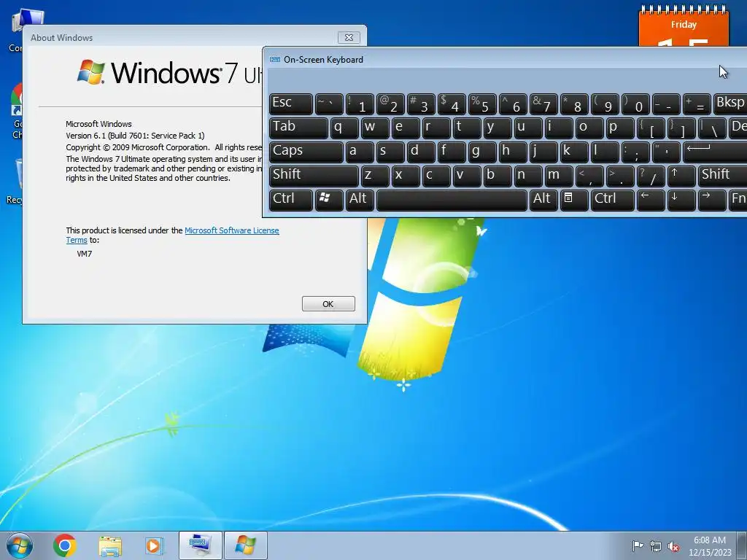747x560 pixels.
Task: Open Windows Media Player from the taskbar
Action: (154, 545)
